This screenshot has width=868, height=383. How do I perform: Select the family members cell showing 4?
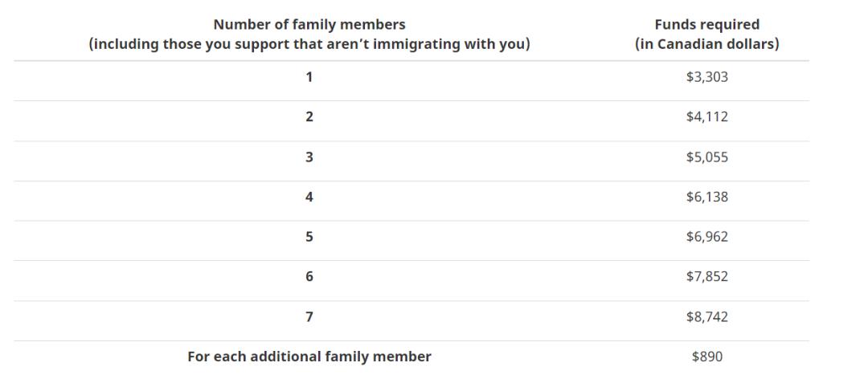coord(309,197)
